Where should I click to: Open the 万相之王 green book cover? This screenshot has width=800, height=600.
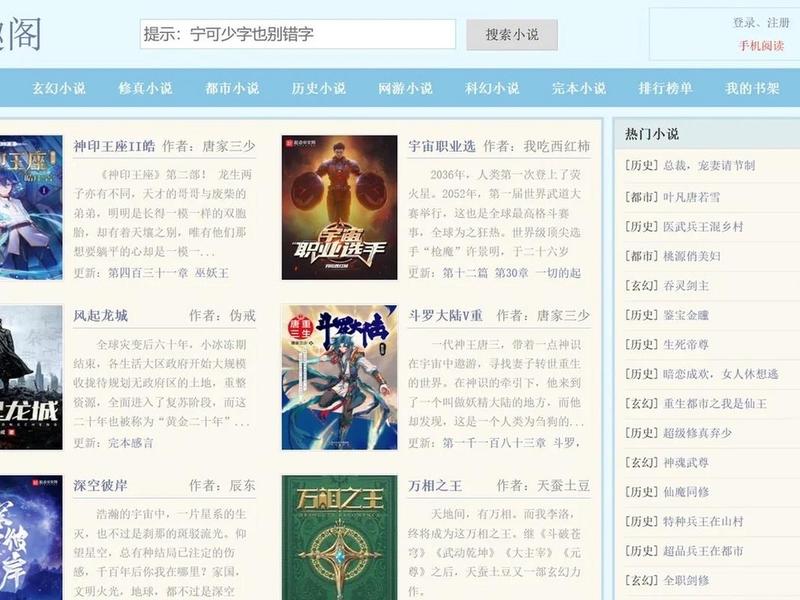pyautogui.click(x=339, y=538)
